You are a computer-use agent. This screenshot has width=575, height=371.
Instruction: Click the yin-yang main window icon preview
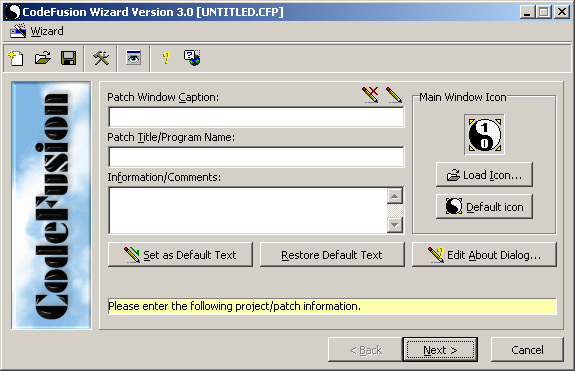pyautogui.click(x=484, y=135)
